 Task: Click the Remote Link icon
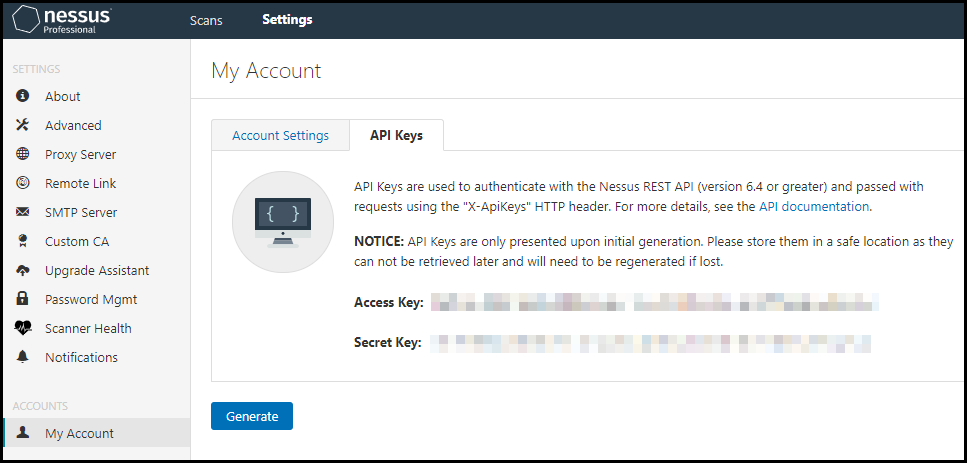click(x=23, y=183)
